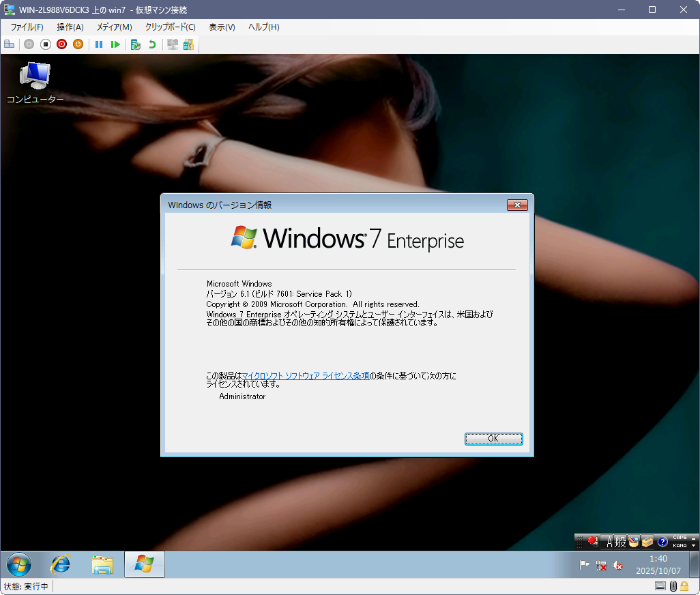Open the クリップボード(C) menu

170,27
